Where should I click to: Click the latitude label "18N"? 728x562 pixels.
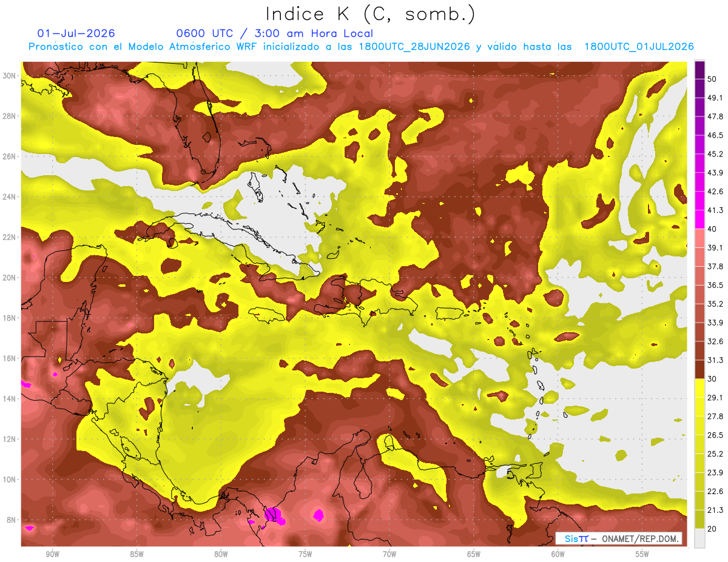coord(10,318)
